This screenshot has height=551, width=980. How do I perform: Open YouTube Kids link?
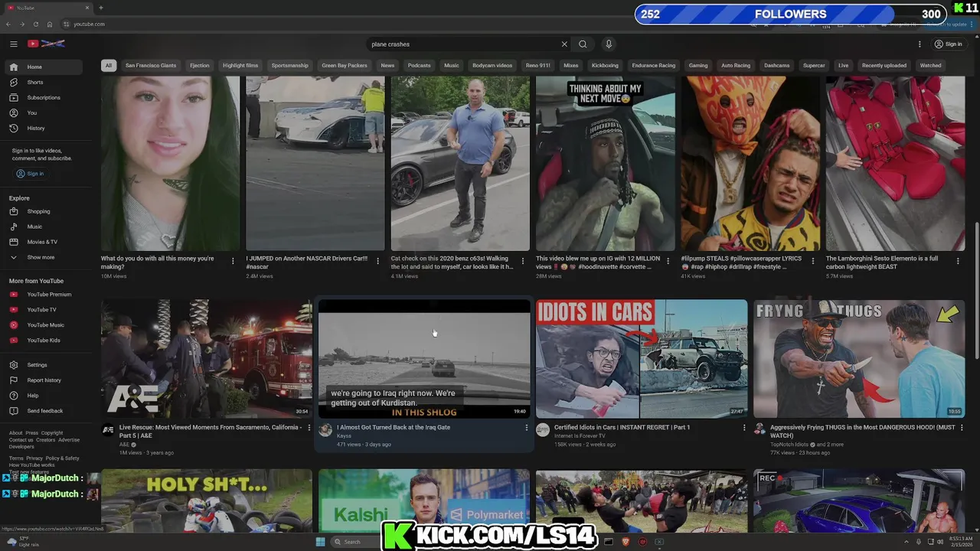(x=43, y=340)
